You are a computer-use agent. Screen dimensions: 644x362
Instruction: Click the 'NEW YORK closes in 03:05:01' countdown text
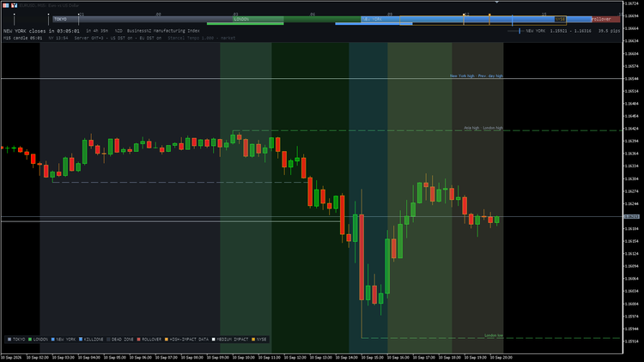[x=41, y=31]
